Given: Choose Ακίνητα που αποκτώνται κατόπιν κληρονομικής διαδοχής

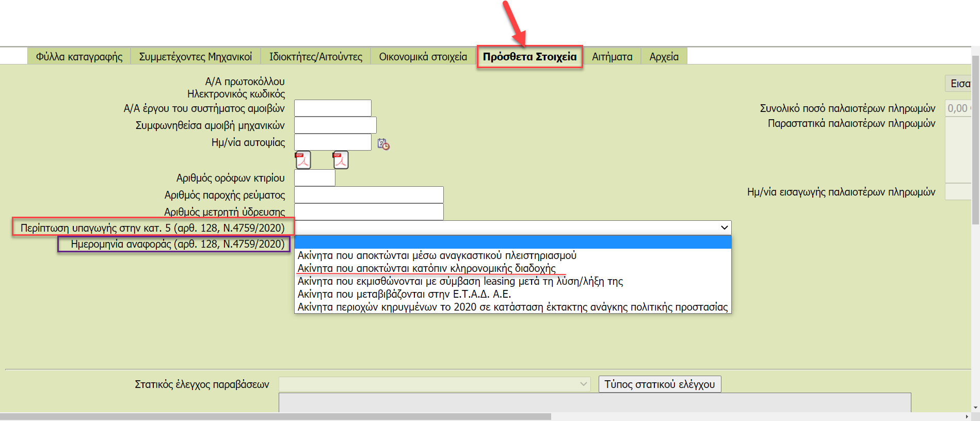Looking at the screenshot, I should (x=426, y=268).
